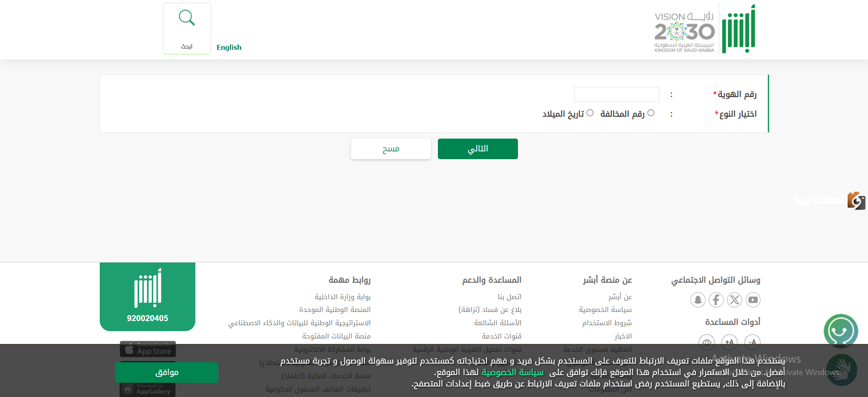Image resolution: width=868 pixels, height=397 pixels.
Task: Click the green التالي button
Action: pos(478,149)
